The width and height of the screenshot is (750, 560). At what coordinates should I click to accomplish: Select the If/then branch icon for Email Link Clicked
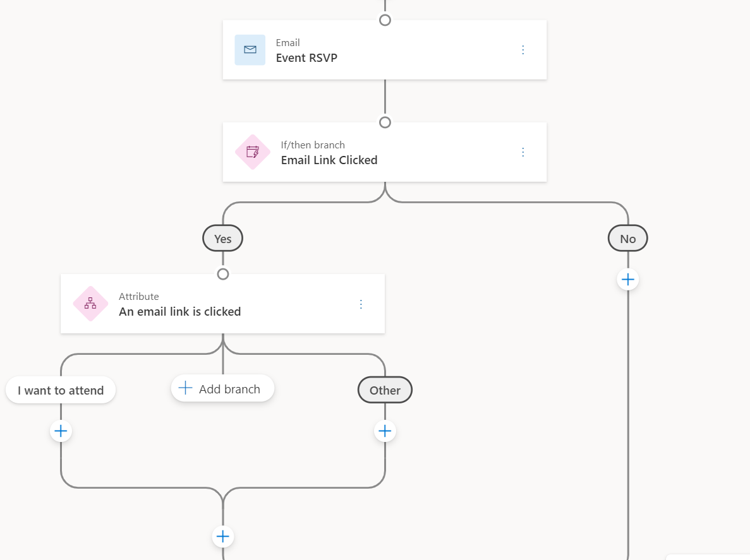tap(253, 152)
